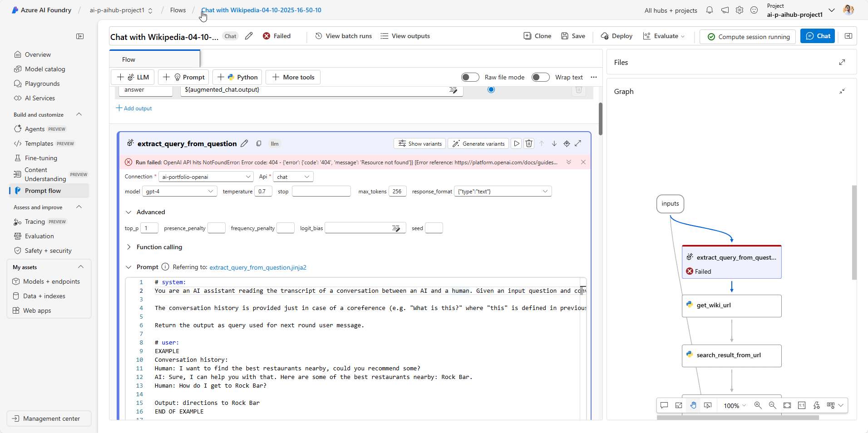Zoom out on the graph
The width and height of the screenshot is (868, 433).
click(x=772, y=405)
